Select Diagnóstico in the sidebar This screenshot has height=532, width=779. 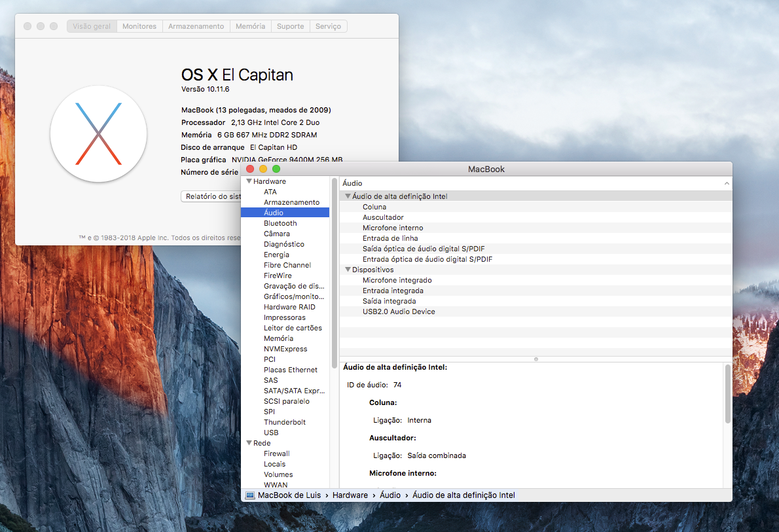pyautogui.click(x=283, y=244)
